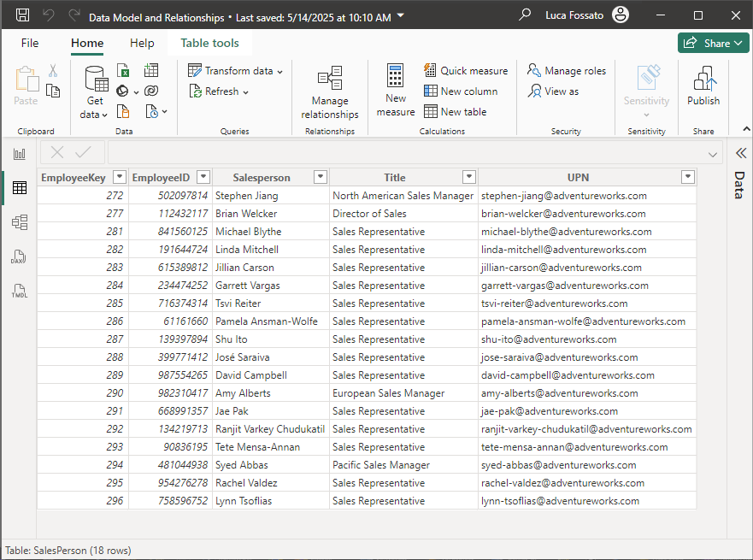Open Recent sources clock icon
Image resolution: width=753 pixels, height=560 pixels.
coord(152,111)
